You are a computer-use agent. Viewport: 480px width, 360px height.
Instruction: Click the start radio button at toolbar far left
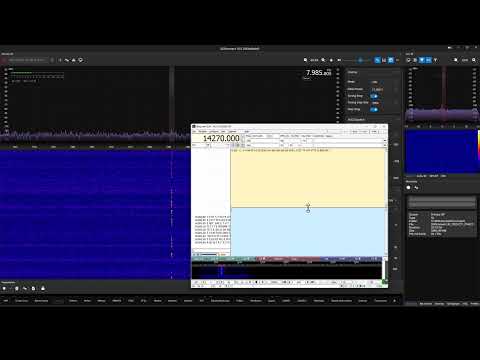point(4,60)
